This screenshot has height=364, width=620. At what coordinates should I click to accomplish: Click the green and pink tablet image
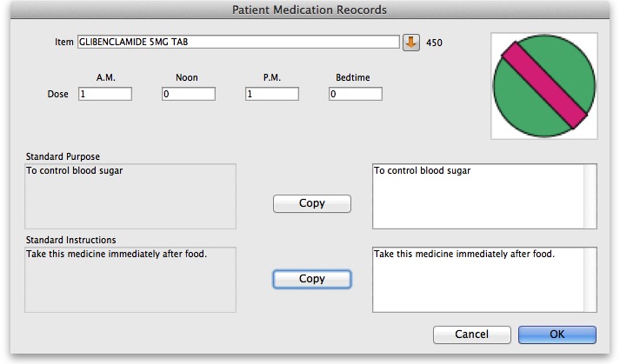pos(543,86)
